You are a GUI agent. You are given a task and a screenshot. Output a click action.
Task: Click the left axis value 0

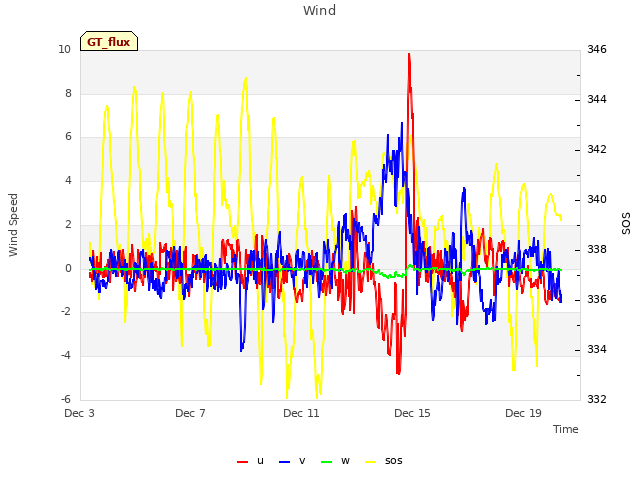(68, 268)
